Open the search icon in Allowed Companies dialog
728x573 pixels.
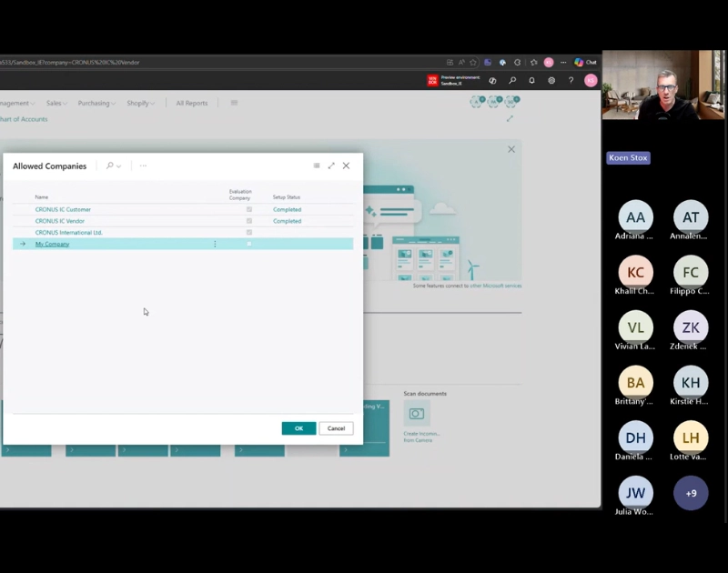tap(109, 166)
